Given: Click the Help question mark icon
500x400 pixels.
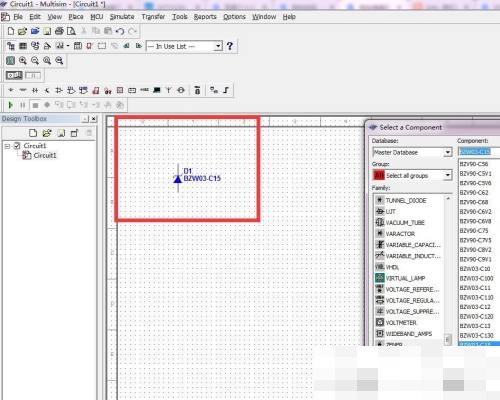Looking at the screenshot, I should coord(229,46).
